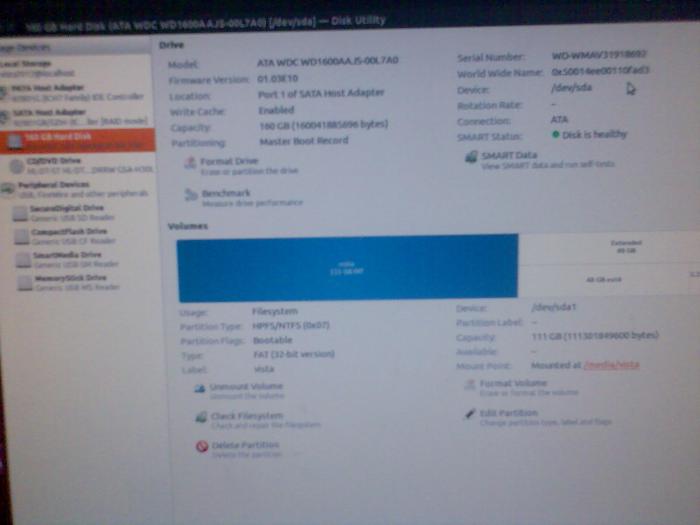Screen dimensions: 700x525
Task: Click Format Volume button
Action: tap(521, 388)
